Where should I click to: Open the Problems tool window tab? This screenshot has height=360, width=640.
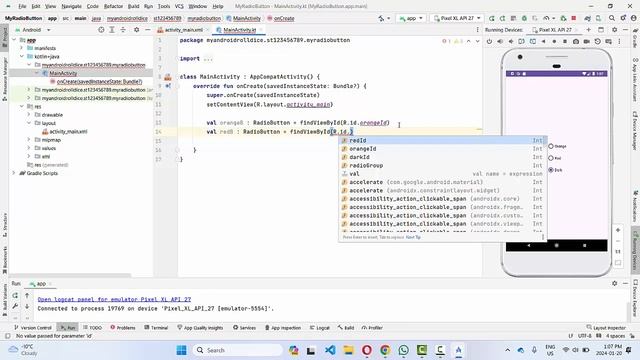(123, 327)
